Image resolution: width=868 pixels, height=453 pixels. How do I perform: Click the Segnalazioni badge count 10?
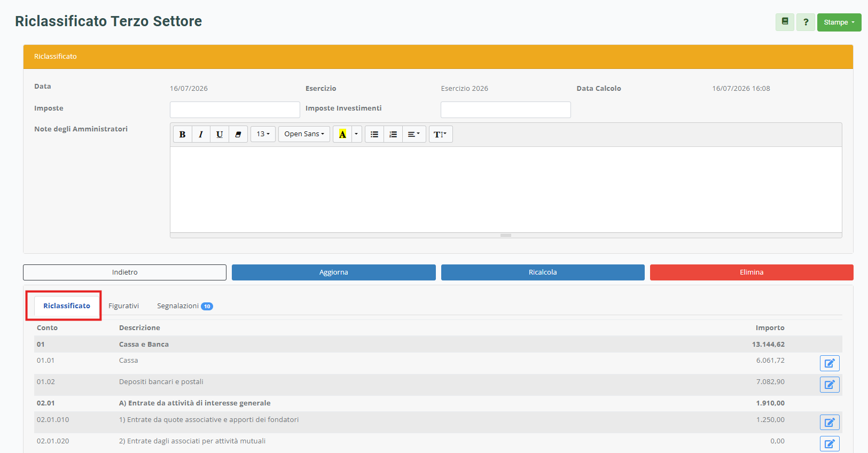[x=207, y=306]
